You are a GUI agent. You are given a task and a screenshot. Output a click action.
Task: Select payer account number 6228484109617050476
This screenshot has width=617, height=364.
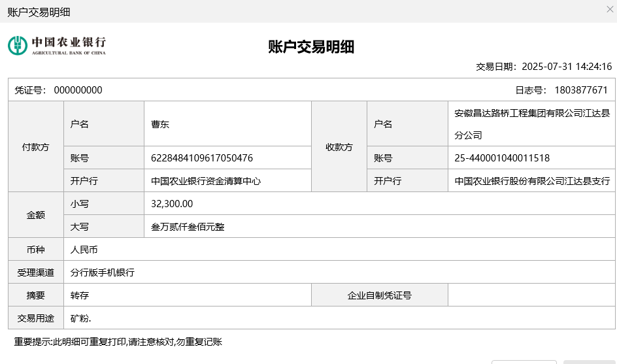[x=202, y=158]
